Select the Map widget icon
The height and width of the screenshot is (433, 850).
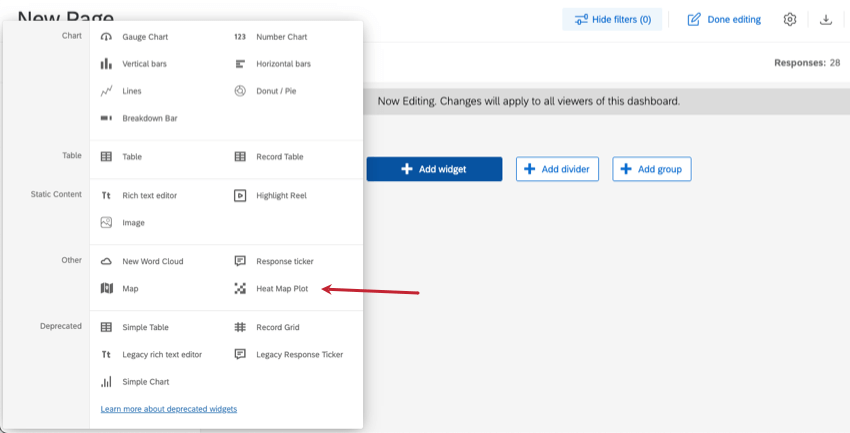tap(106, 288)
